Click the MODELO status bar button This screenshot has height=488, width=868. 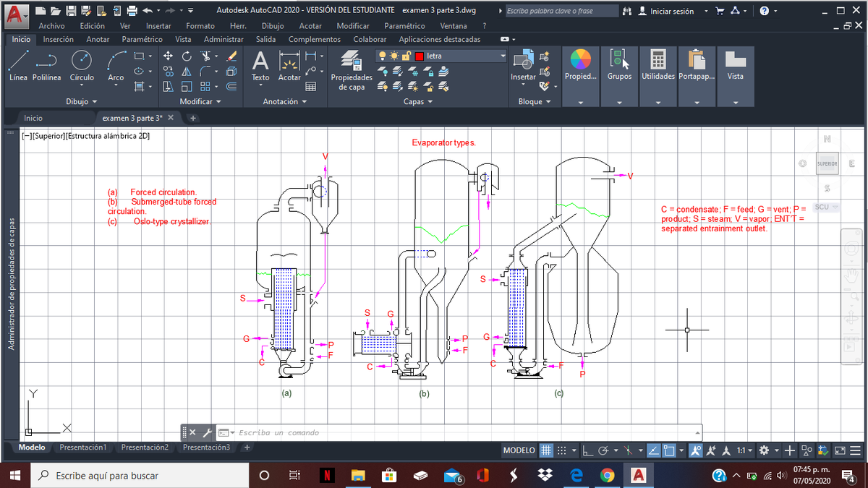coord(519,450)
